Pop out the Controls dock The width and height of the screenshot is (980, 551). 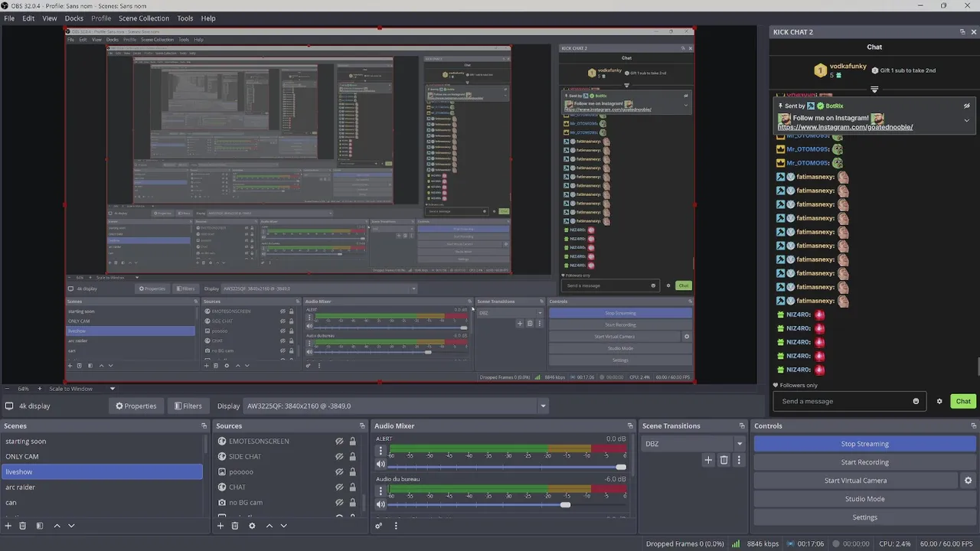tap(974, 425)
